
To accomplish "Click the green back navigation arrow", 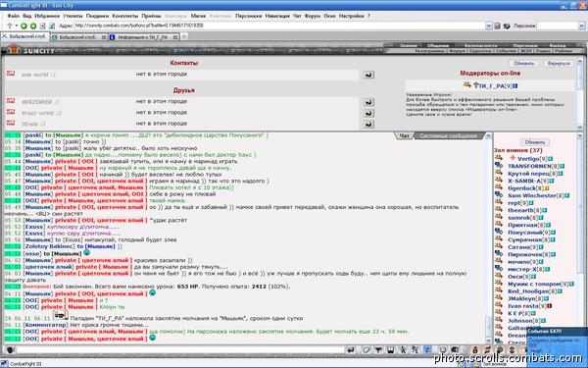I will coord(24,26).
